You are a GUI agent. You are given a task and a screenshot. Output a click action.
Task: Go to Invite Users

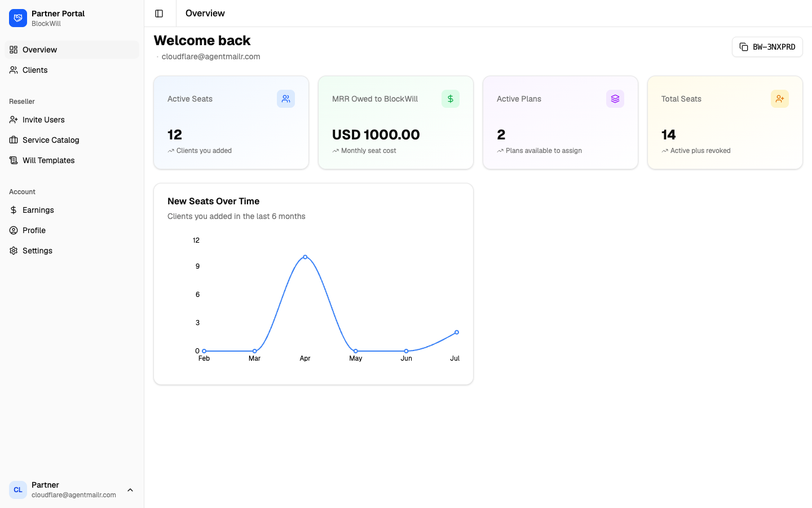point(72,120)
